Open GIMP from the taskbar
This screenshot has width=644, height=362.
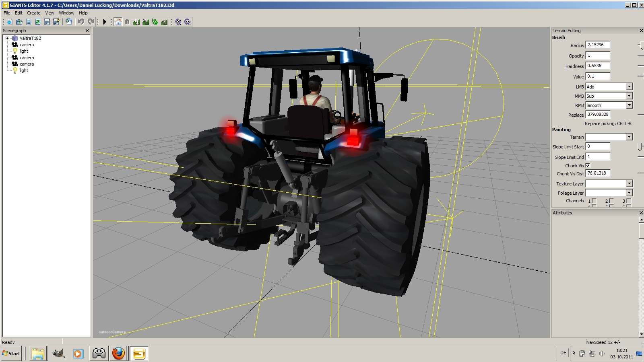pyautogui.click(x=58, y=354)
